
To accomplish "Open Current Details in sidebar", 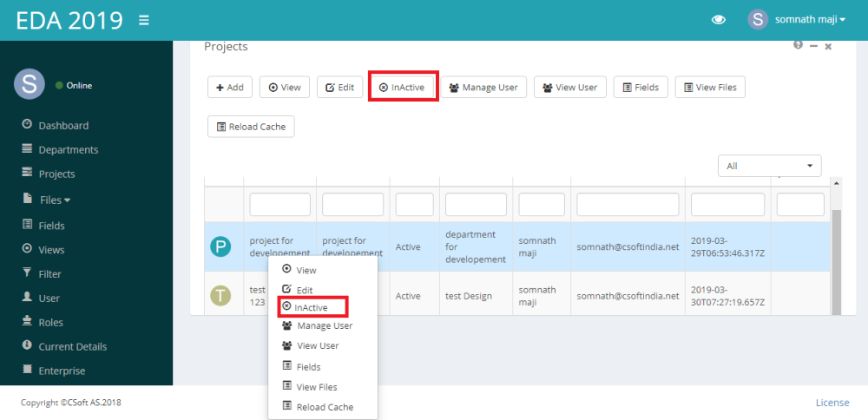I will click(x=64, y=346).
